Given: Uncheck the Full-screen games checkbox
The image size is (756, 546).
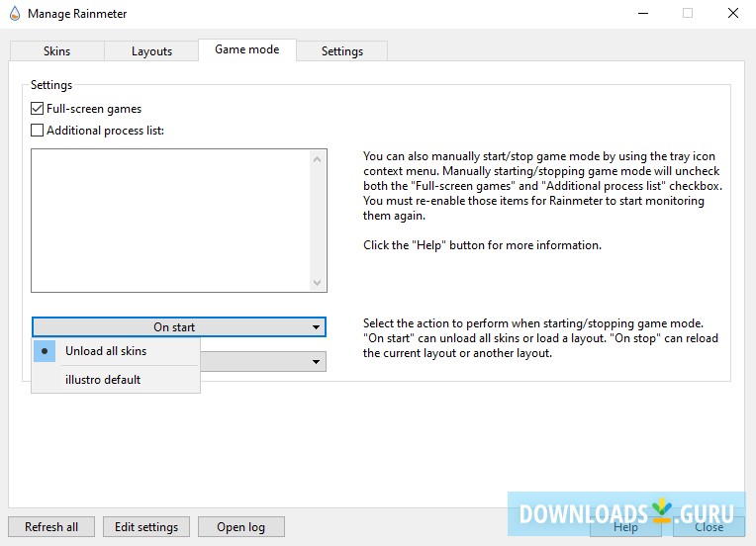Looking at the screenshot, I should [38, 109].
